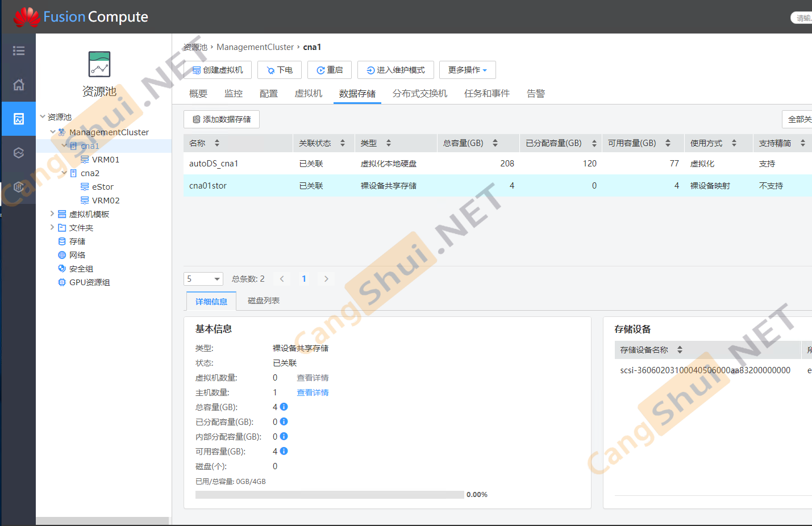Switch to the 任务和事件 tab
The height and width of the screenshot is (526, 812).
click(487, 94)
